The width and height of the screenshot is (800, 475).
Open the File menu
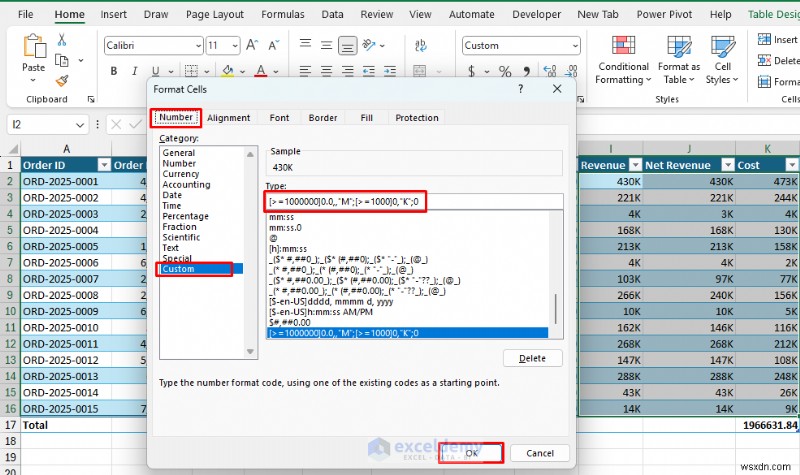point(25,14)
